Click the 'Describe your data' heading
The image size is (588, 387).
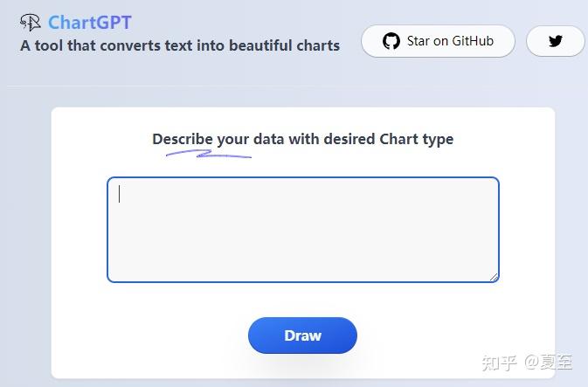(x=217, y=139)
